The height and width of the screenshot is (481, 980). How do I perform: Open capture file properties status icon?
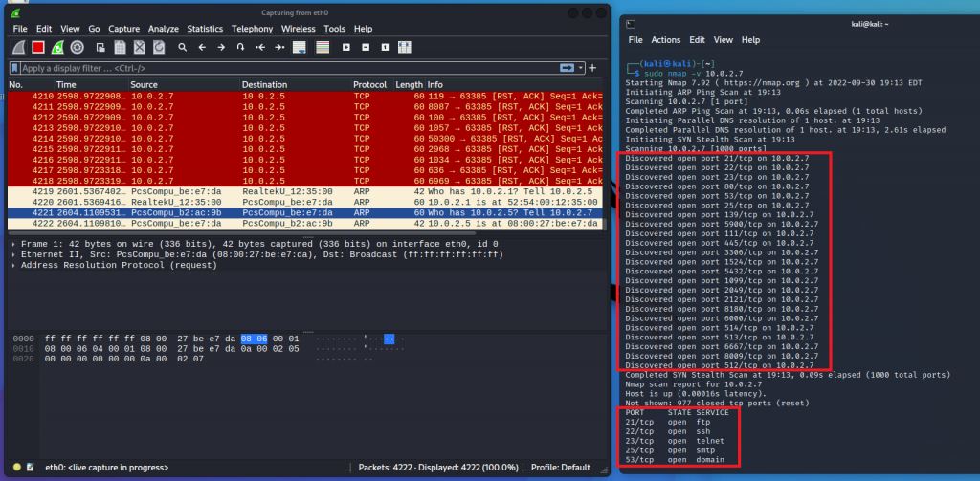point(30,468)
